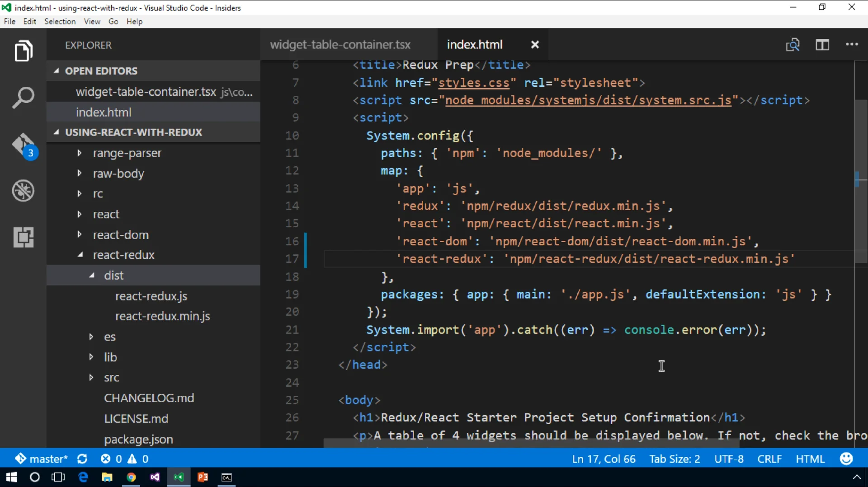This screenshot has width=868, height=487.
Task: Click the split editor icon
Action: [x=822, y=45]
